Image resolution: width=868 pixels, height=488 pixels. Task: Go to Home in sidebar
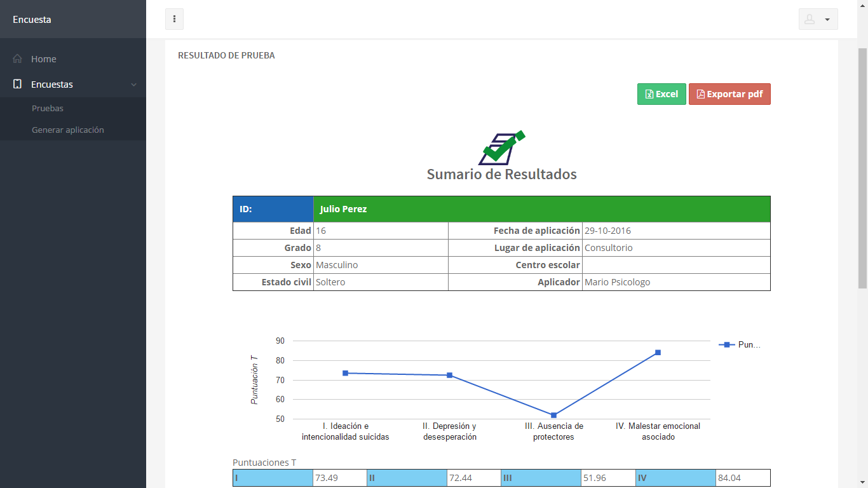tap(44, 59)
